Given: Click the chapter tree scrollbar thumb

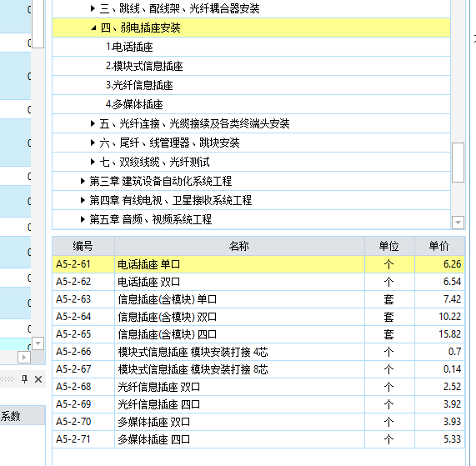Looking at the screenshot, I should (x=458, y=163).
